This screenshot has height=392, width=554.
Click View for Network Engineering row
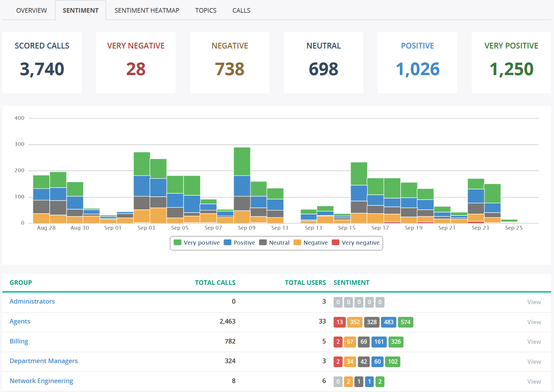(x=534, y=381)
